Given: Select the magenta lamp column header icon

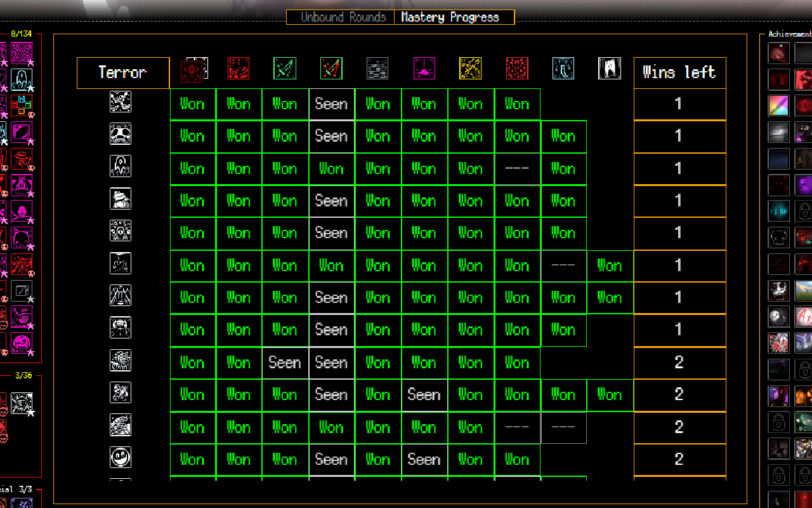Looking at the screenshot, I should (x=424, y=68).
